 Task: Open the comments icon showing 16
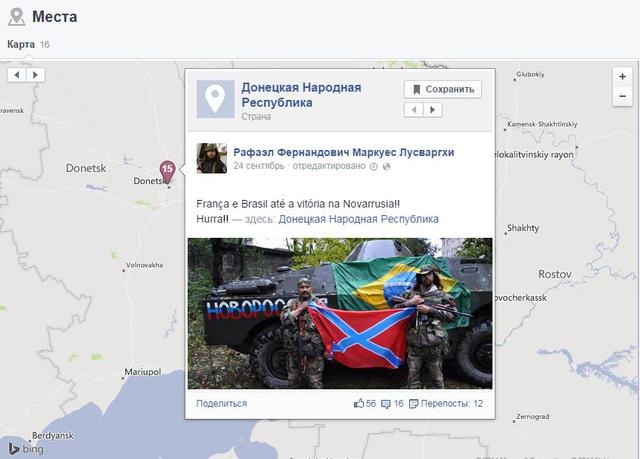[386, 403]
